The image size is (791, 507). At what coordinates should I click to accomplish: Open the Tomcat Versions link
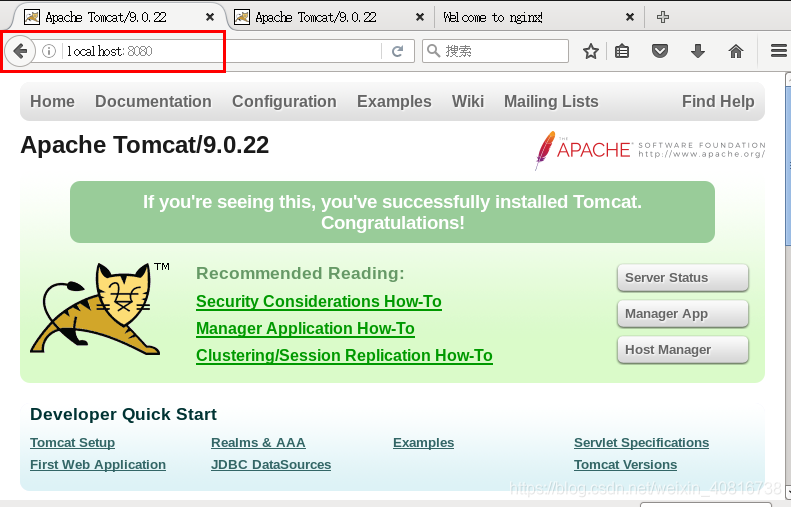coord(625,465)
